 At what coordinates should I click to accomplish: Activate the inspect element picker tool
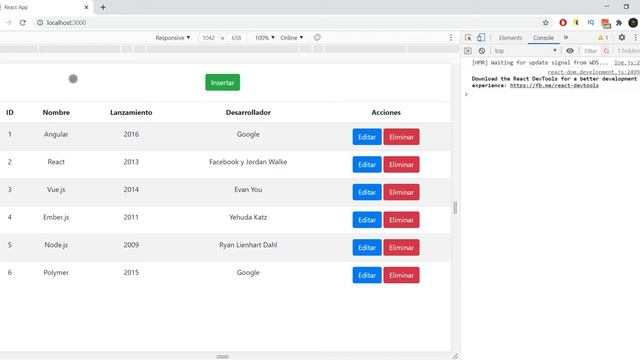click(468, 38)
